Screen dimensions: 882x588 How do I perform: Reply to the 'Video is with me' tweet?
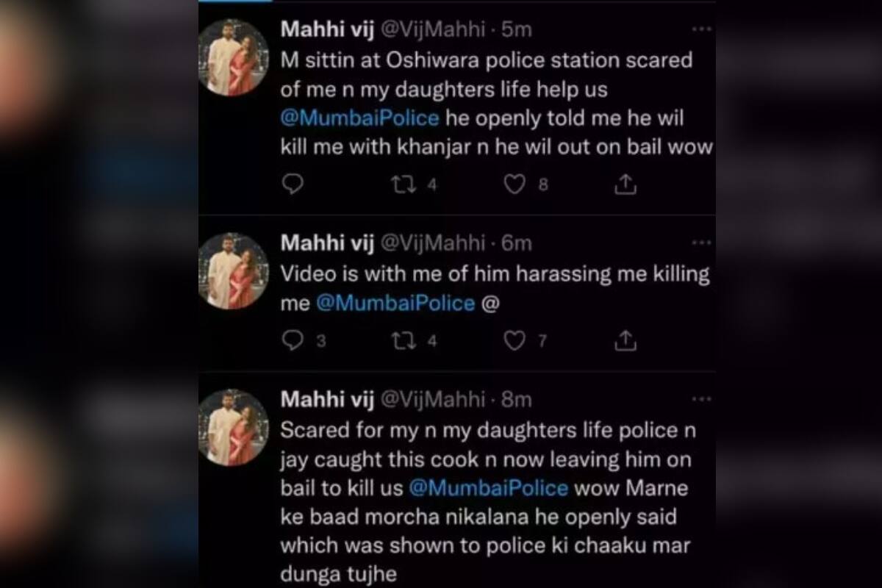click(x=293, y=340)
